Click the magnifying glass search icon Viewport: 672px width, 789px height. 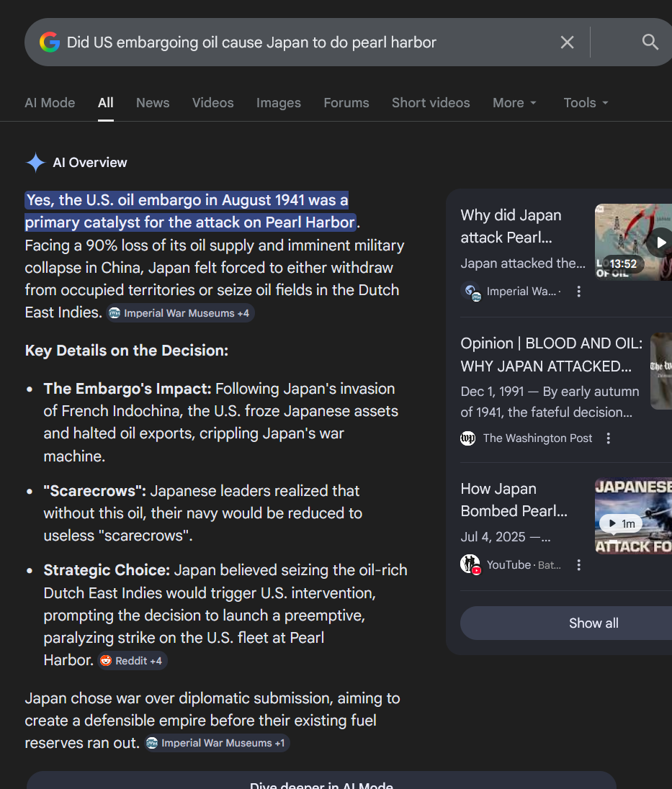click(650, 42)
